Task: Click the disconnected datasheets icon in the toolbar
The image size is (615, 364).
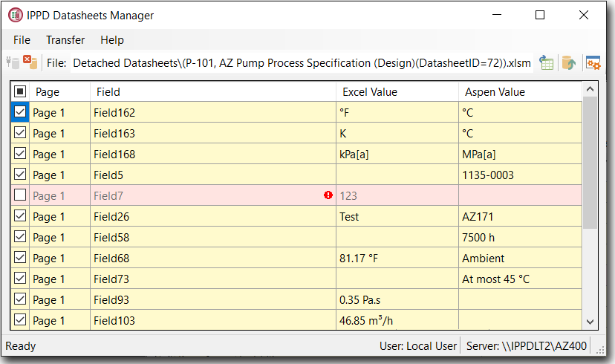Action: point(13,63)
